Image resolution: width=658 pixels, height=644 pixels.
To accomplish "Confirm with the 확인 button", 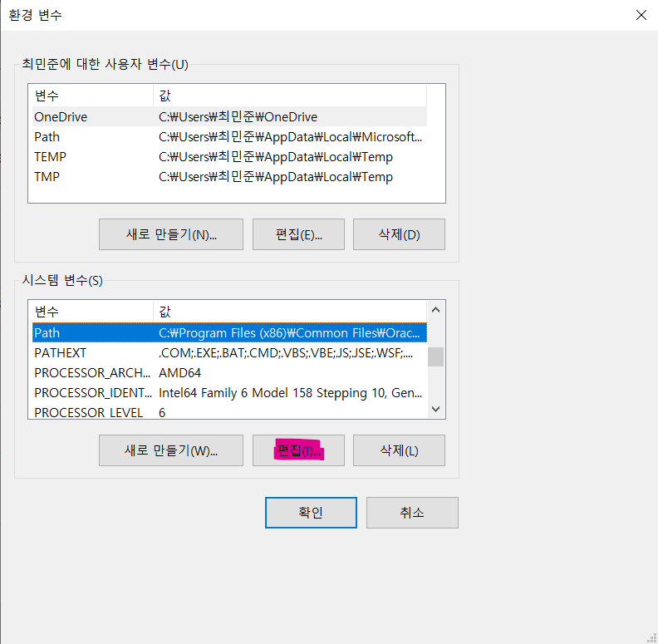I will (311, 513).
